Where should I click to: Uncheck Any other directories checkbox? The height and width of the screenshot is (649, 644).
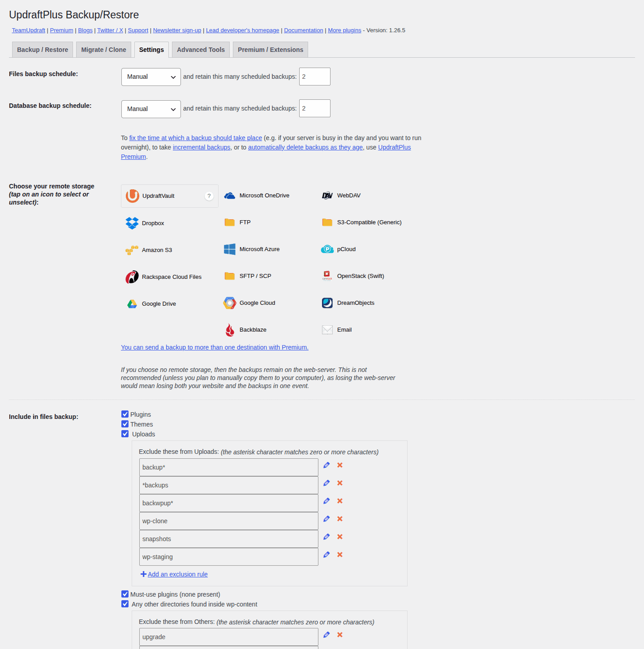tap(125, 604)
